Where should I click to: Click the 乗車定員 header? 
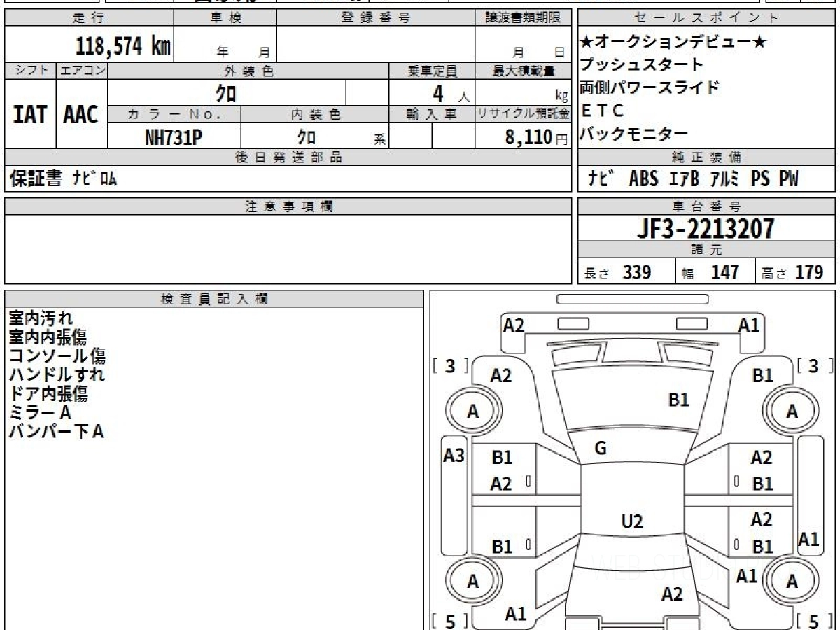point(432,71)
